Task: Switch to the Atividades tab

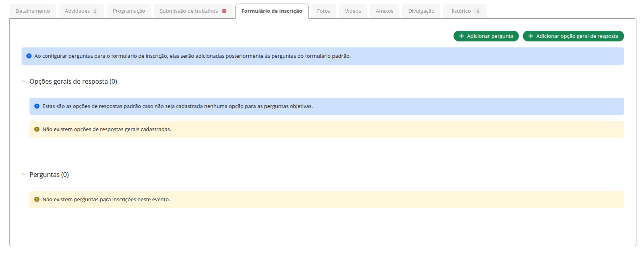Action: point(81,11)
